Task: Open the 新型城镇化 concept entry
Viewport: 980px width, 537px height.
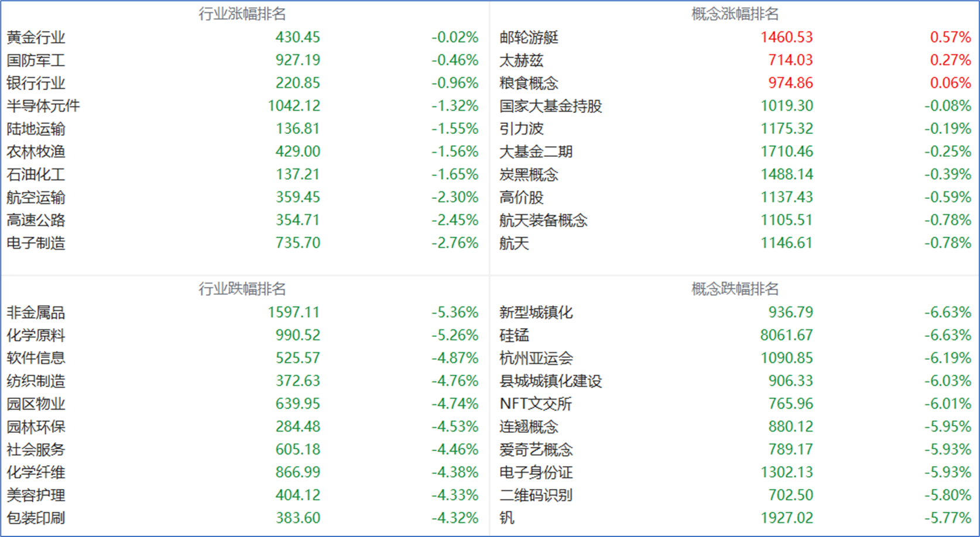Action: click(x=536, y=312)
